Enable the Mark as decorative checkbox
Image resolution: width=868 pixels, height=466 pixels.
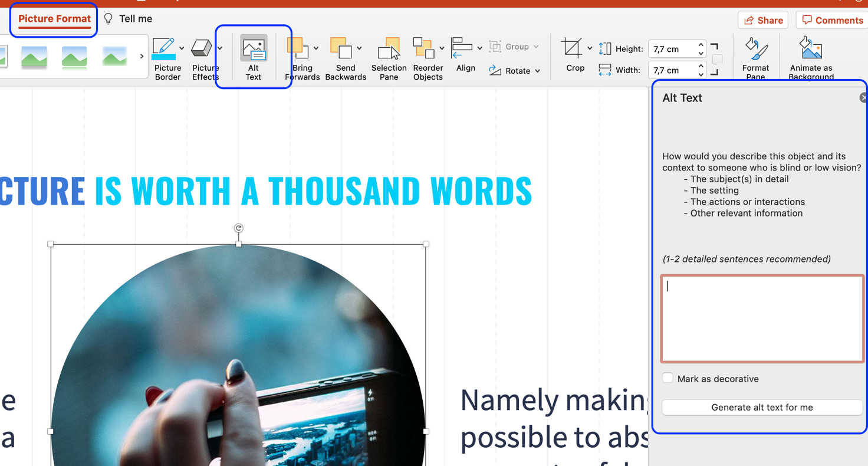(x=668, y=378)
